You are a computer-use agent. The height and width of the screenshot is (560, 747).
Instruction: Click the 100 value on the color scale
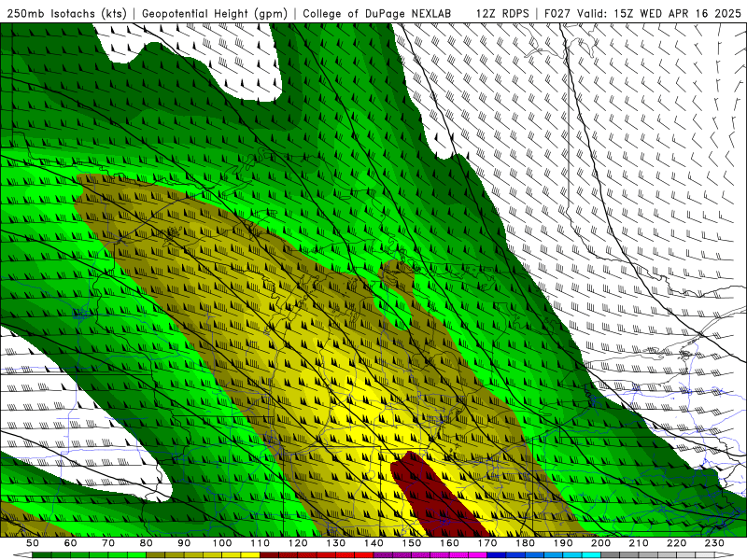pyautogui.click(x=222, y=543)
